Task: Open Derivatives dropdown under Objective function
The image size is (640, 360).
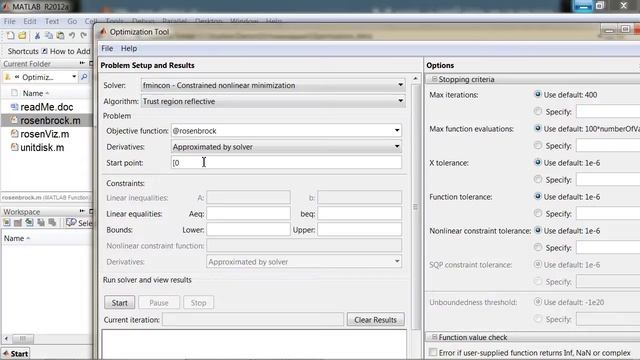Action: coord(286,147)
